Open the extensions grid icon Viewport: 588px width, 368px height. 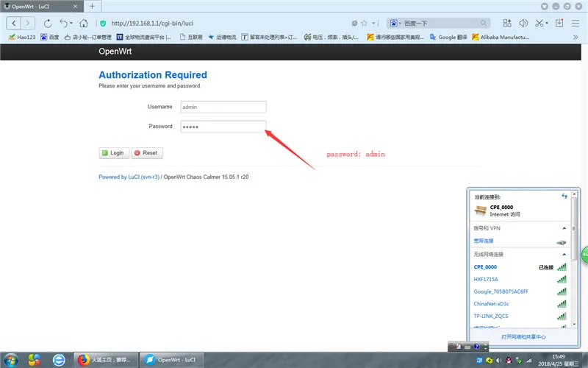tap(507, 24)
